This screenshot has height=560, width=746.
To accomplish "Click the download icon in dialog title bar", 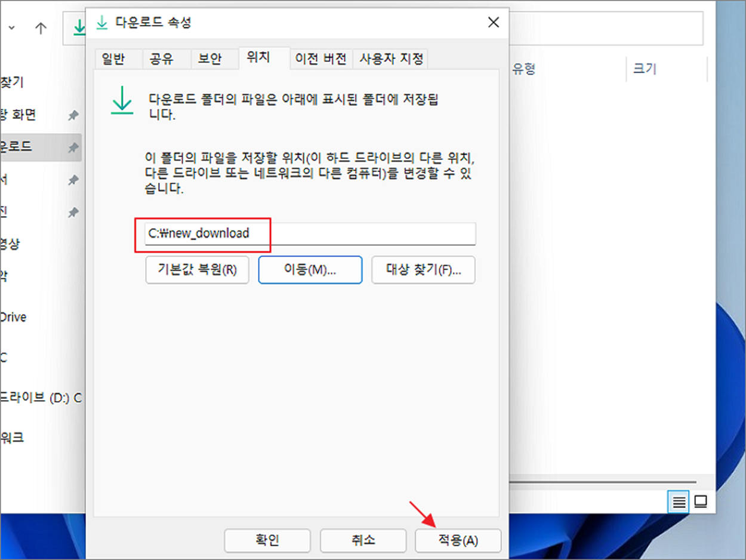I will pyautogui.click(x=103, y=23).
